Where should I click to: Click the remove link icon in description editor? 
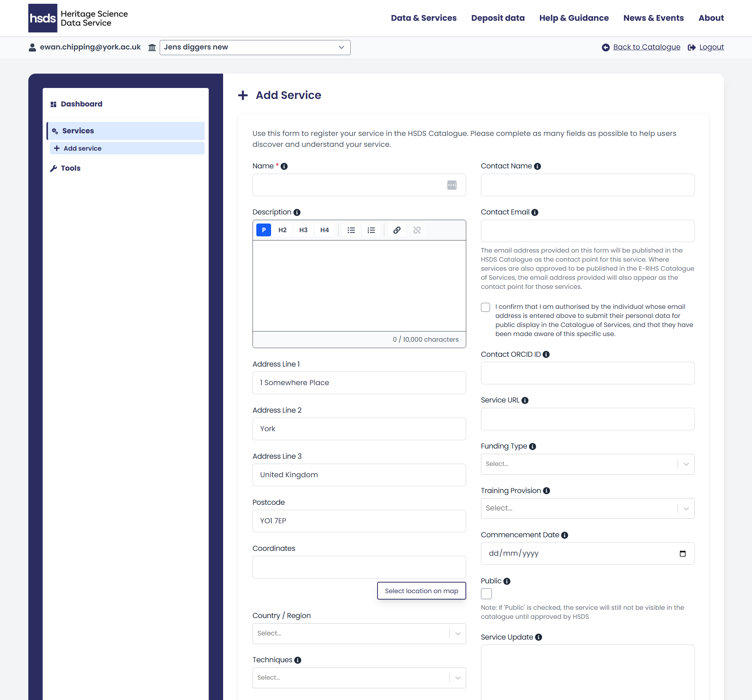tap(417, 230)
